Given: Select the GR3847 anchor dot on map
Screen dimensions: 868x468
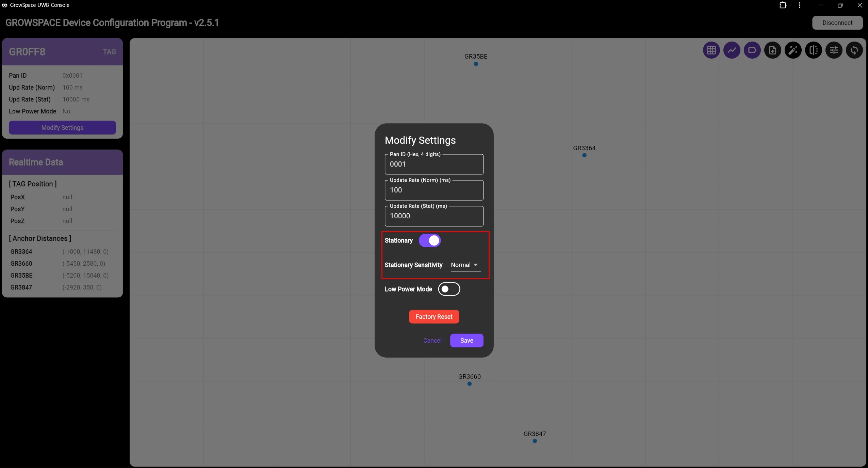Looking at the screenshot, I should coord(535,441).
